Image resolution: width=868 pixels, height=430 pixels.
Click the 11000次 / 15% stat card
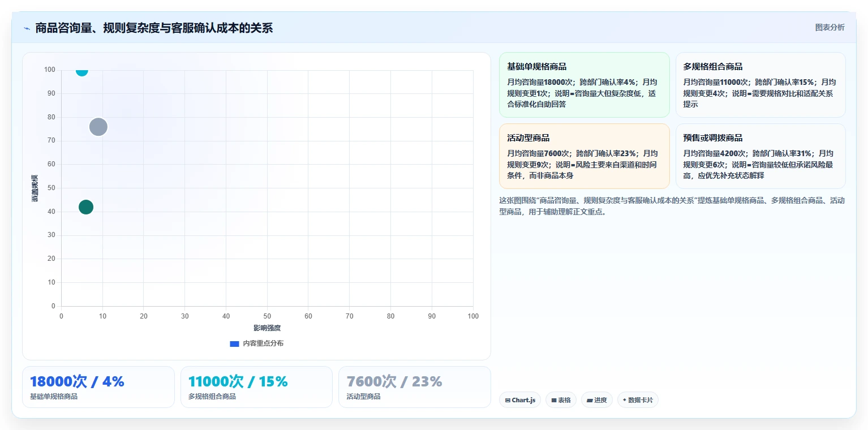256,387
